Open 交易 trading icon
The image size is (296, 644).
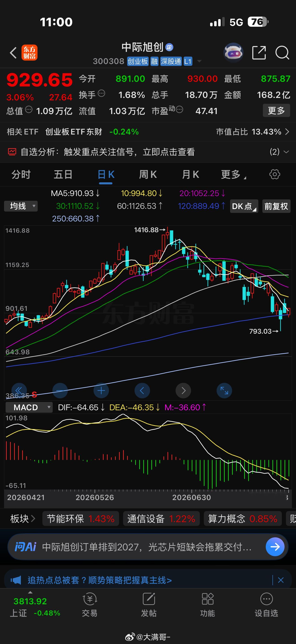pos(90,599)
